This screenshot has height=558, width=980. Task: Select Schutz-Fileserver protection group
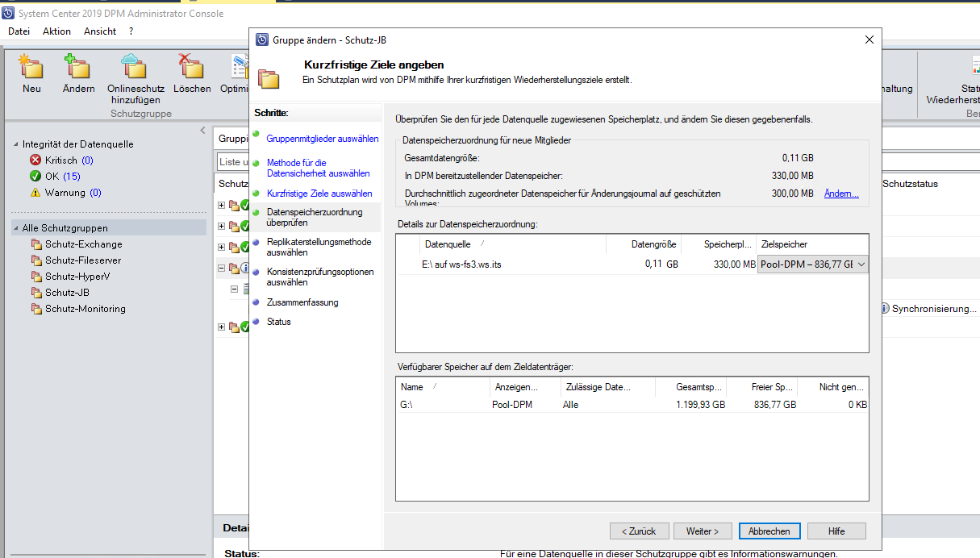point(83,260)
